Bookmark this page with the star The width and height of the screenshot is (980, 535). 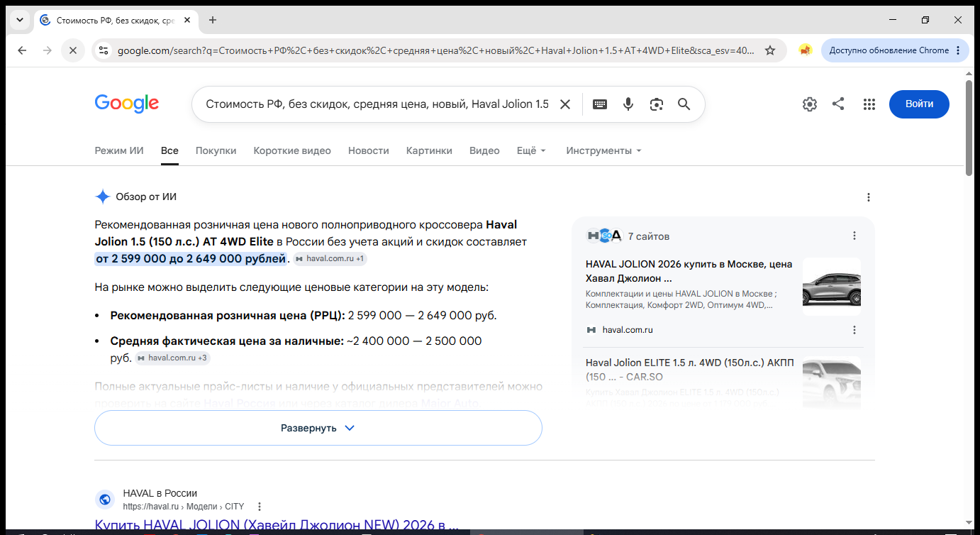pyautogui.click(x=770, y=50)
